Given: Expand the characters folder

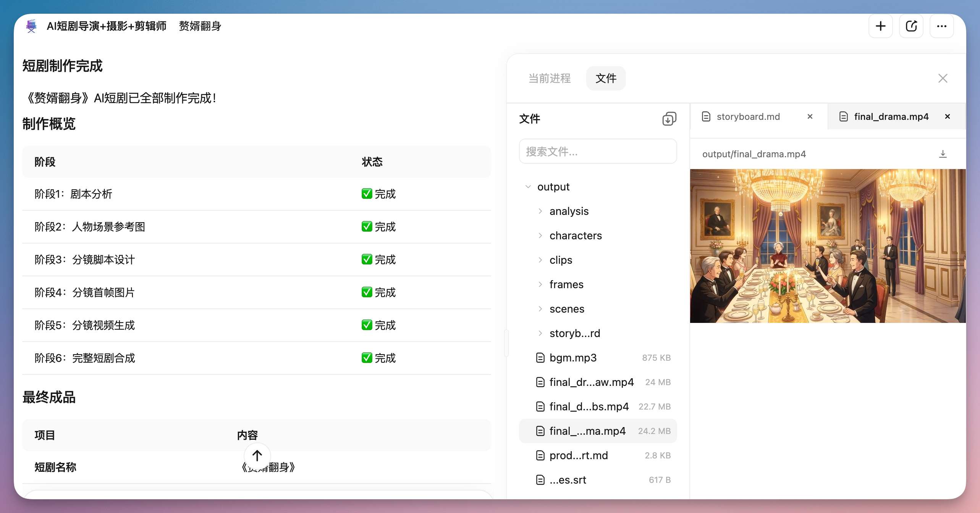Looking at the screenshot, I should click(540, 236).
